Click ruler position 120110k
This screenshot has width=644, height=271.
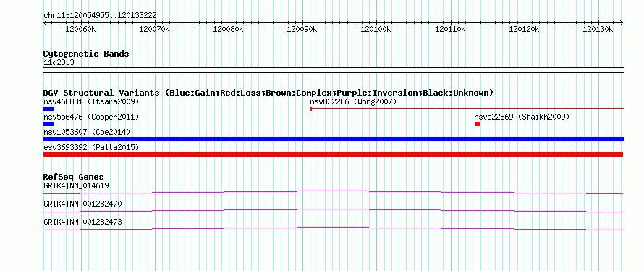click(451, 30)
